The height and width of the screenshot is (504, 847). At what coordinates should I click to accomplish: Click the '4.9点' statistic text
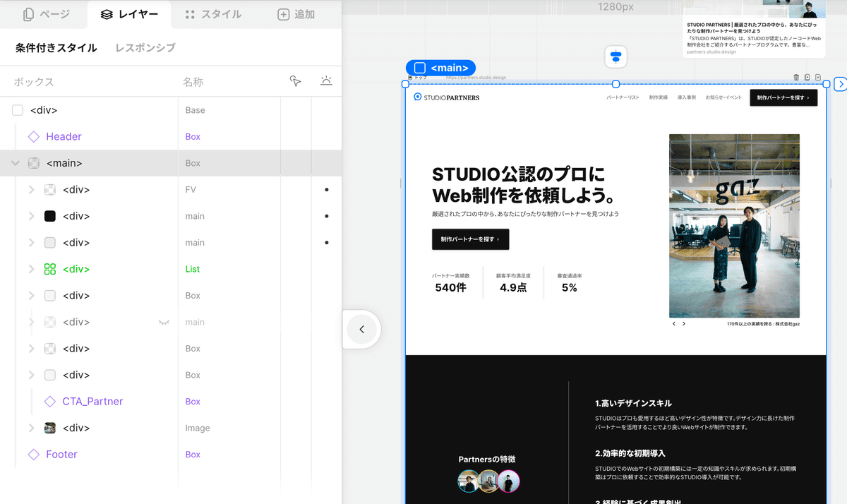513,287
